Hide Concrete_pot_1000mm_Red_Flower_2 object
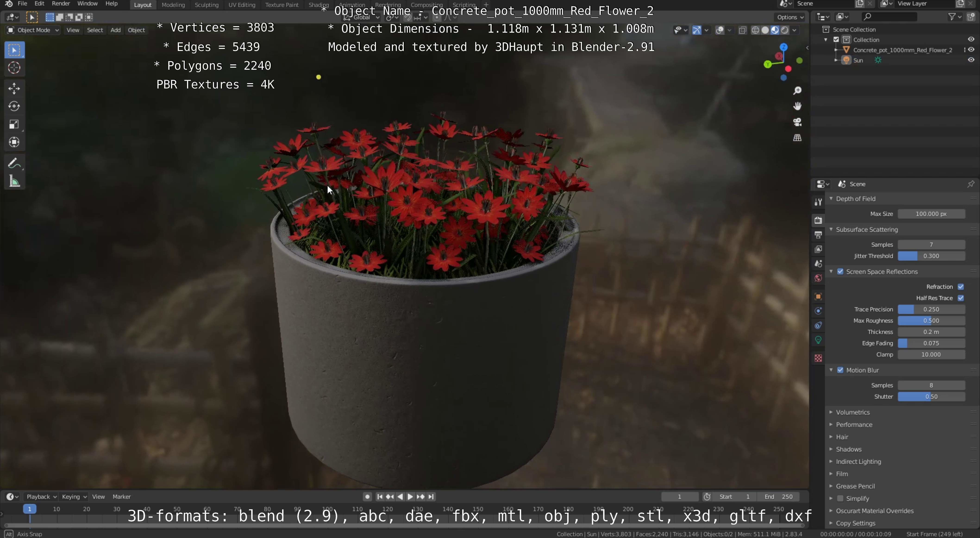This screenshot has width=980, height=538. coord(971,50)
